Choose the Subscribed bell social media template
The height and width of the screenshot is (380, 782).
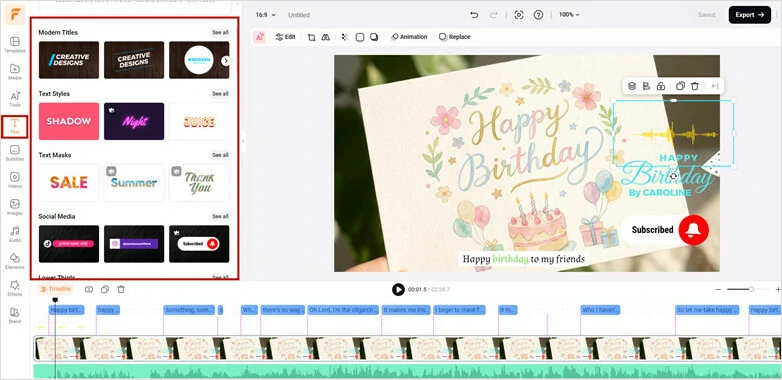coord(199,244)
